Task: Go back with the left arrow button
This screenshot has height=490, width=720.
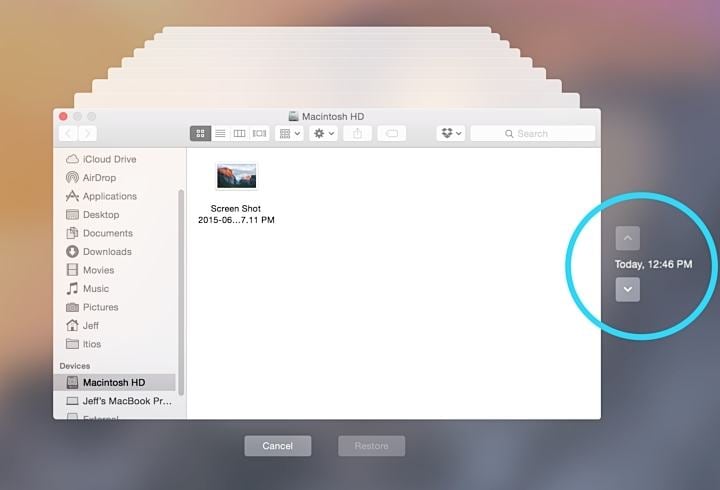Action: click(68, 134)
